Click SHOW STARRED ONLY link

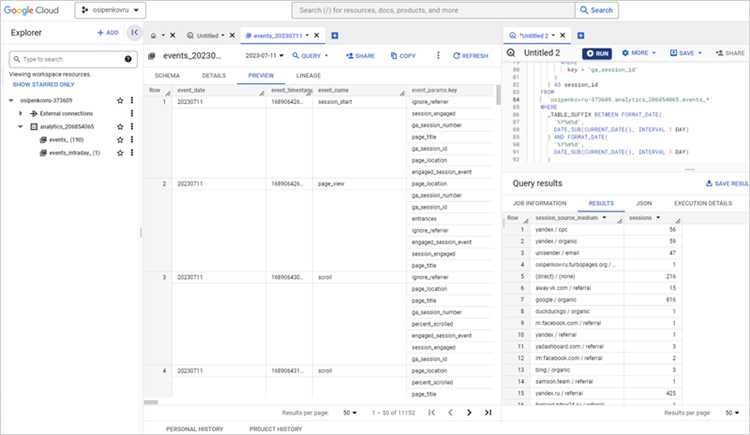coord(43,84)
